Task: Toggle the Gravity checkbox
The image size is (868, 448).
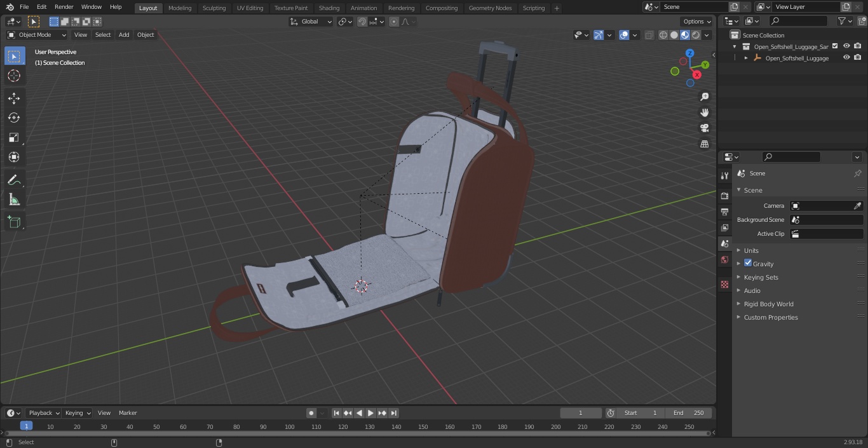Action: 748,263
